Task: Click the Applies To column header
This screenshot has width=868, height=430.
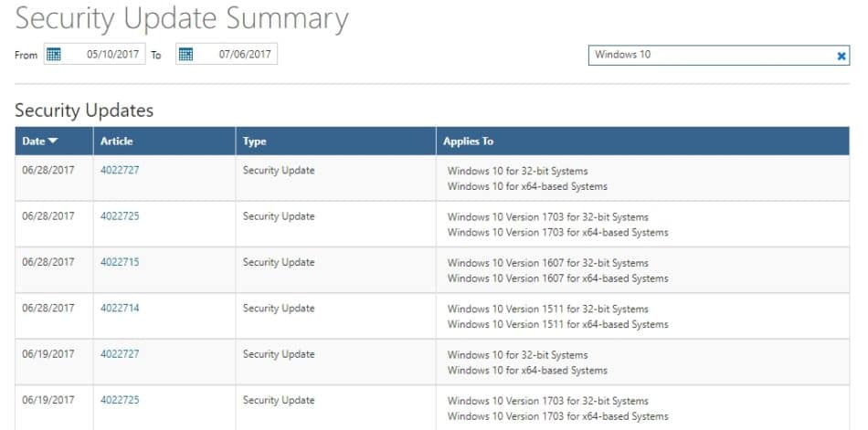Action: pyautogui.click(x=642, y=142)
